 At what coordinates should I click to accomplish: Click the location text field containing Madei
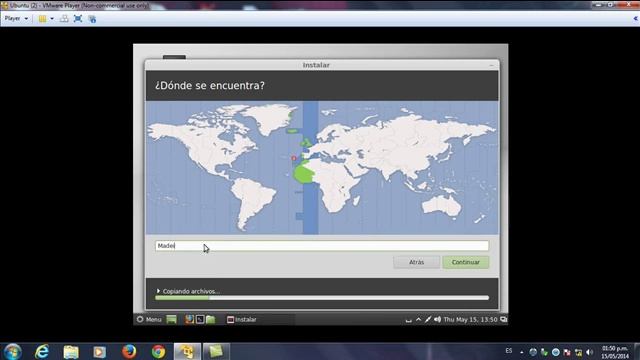(322, 246)
